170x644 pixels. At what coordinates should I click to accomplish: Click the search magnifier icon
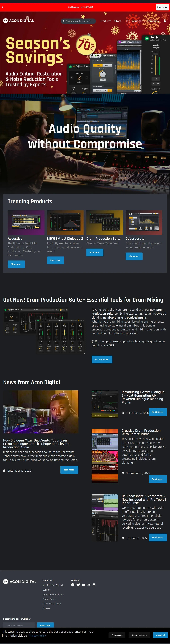(x=64, y=21)
